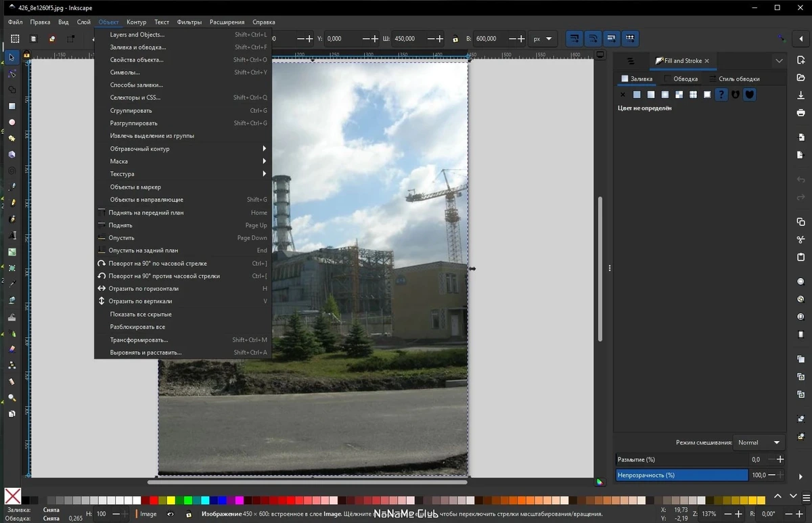The height and width of the screenshot is (523, 812).
Task: Click the print icon in right toolbar
Action: point(801,112)
